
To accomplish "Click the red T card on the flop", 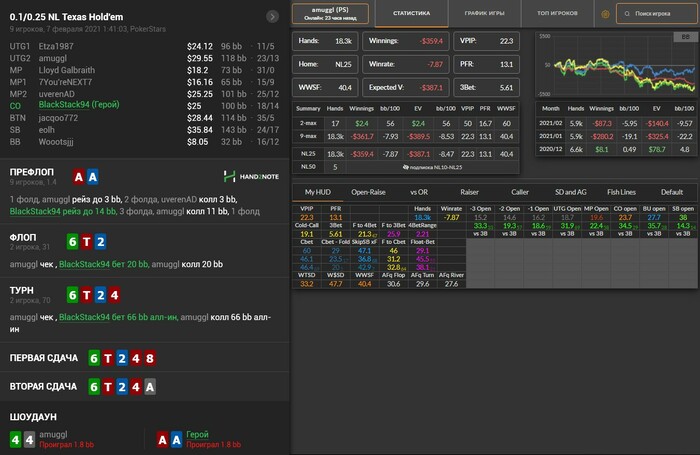I will [x=87, y=242].
